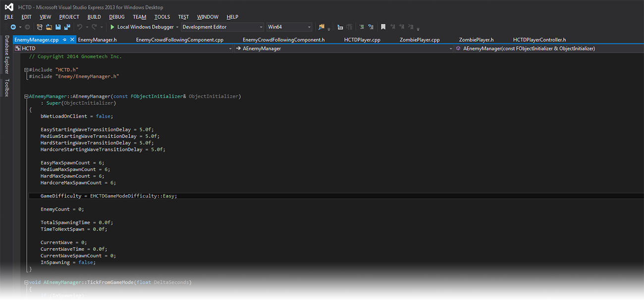Click the Local Windows Debugger start button
Image resolution: width=644 pixels, height=303 pixels.
[142, 27]
